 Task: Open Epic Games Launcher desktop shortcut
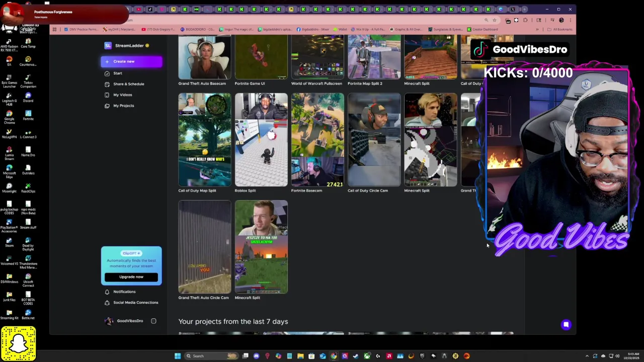[x=9, y=80]
